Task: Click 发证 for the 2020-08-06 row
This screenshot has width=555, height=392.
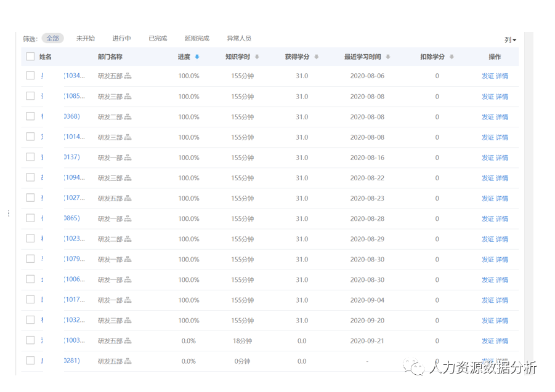Action: point(487,76)
